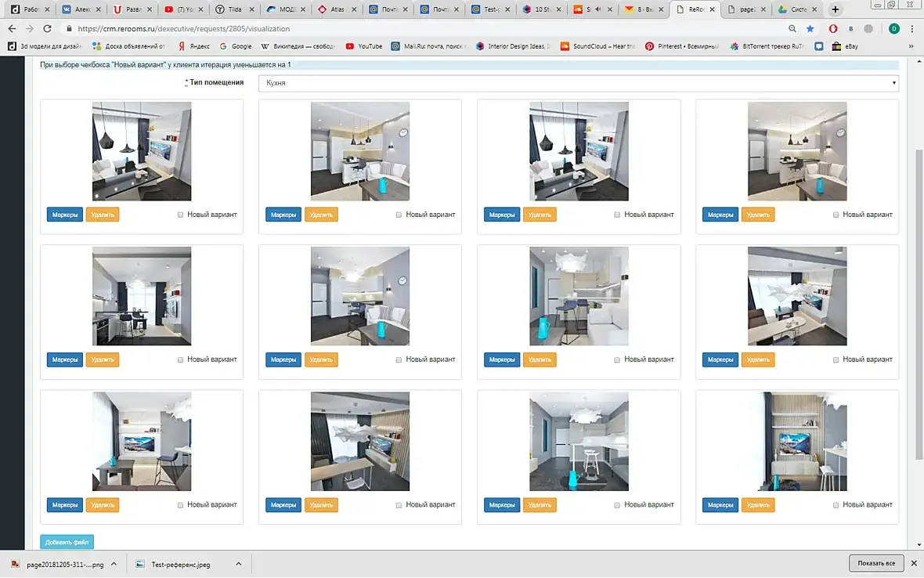Mute the SoundCloud tab's speaker icon
Viewport: 924px width, 578px height.
pos(598,9)
